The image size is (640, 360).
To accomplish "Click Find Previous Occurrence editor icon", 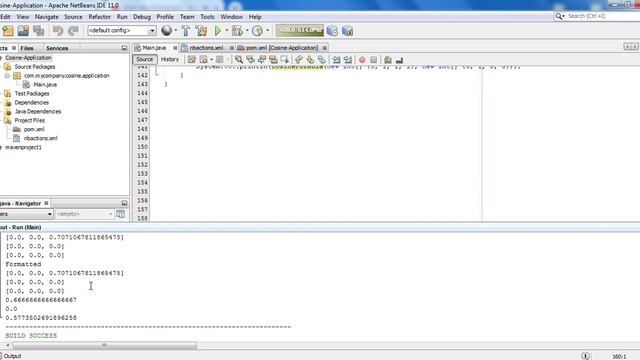I will pos(250,60).
